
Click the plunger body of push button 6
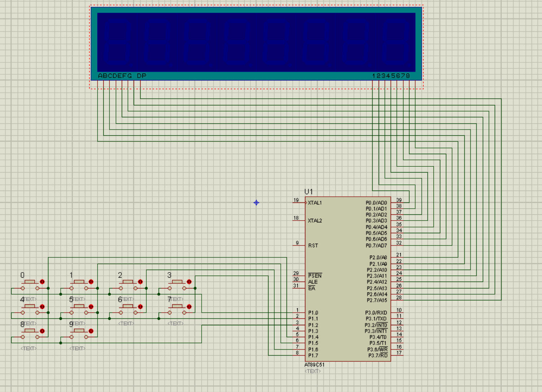pos(128,306)
